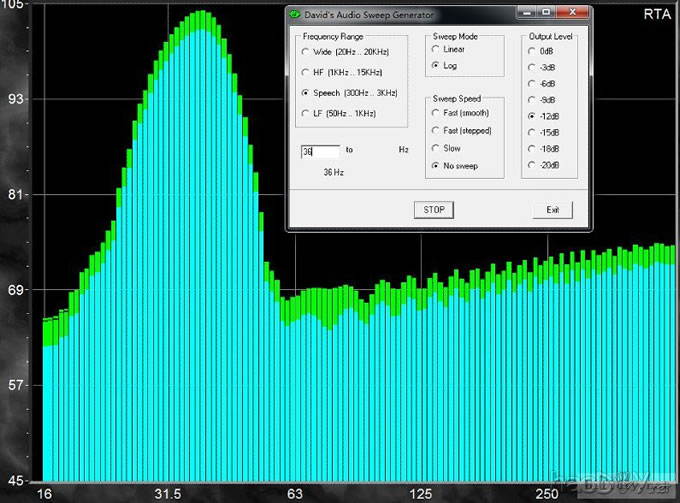Select -6dB output level
The width and height of the screenshot is (680, 503).
click(531, 83)
